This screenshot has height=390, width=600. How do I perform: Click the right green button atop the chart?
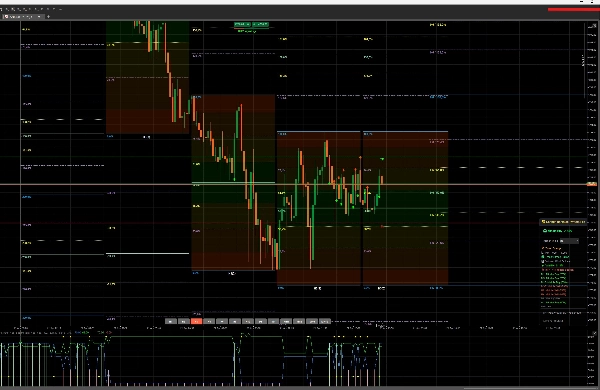[261, 24]
